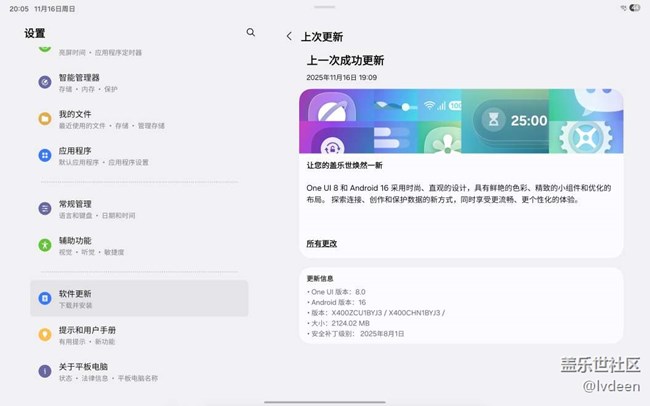This screenshot has width=650, height=406.
Task: Go back using the arrow beside 上次更新
Action: 289,36
